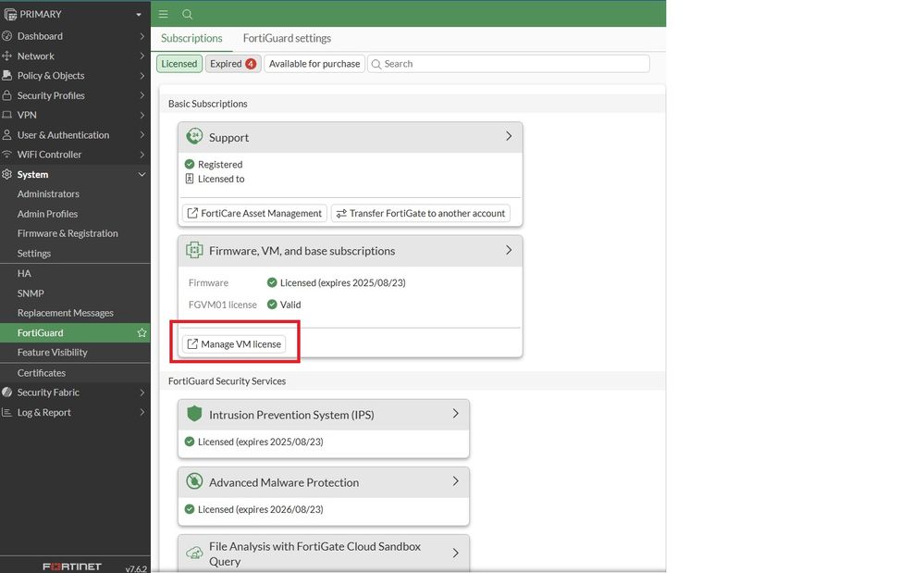Screen dimensions: 924x573
Task: Open Firmware & Registration menu item
Action: point(68,233)
